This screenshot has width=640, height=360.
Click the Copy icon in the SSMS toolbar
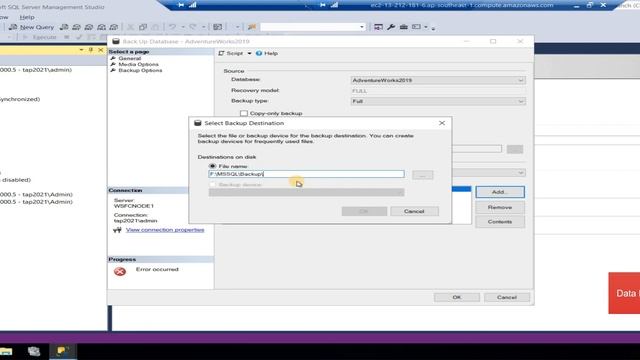pyautogui.click(x=143, y=27)
